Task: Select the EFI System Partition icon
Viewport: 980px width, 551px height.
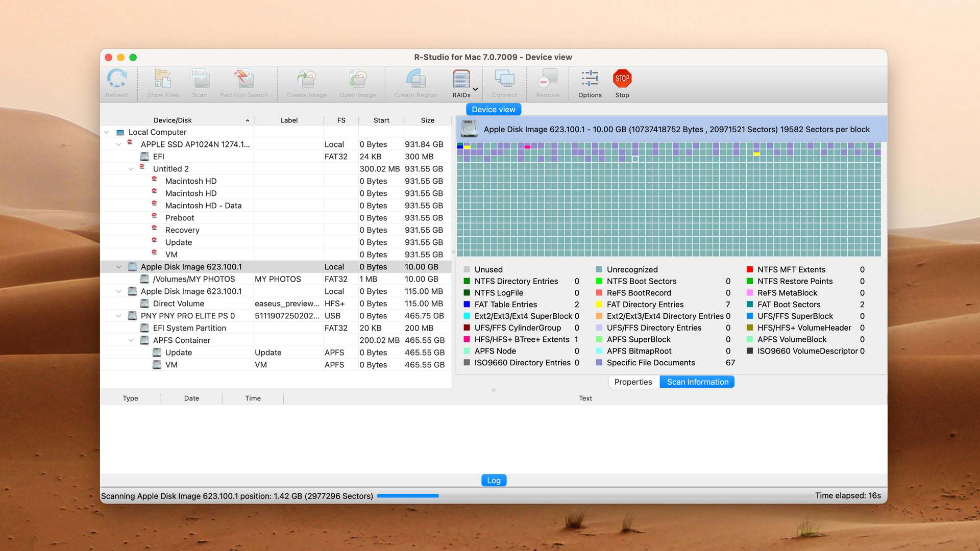Action: [145, 328]
